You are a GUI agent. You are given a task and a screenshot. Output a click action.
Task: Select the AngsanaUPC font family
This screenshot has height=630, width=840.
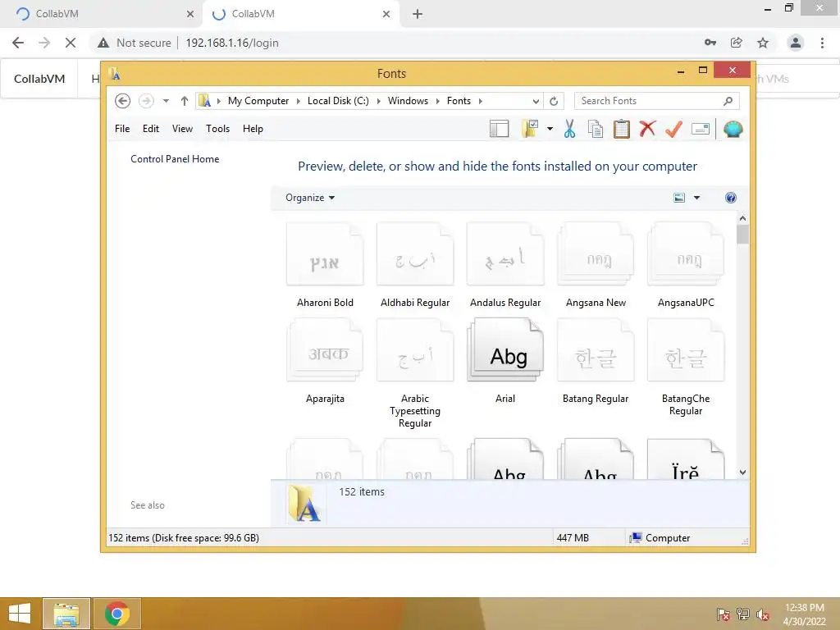point(686,266)
